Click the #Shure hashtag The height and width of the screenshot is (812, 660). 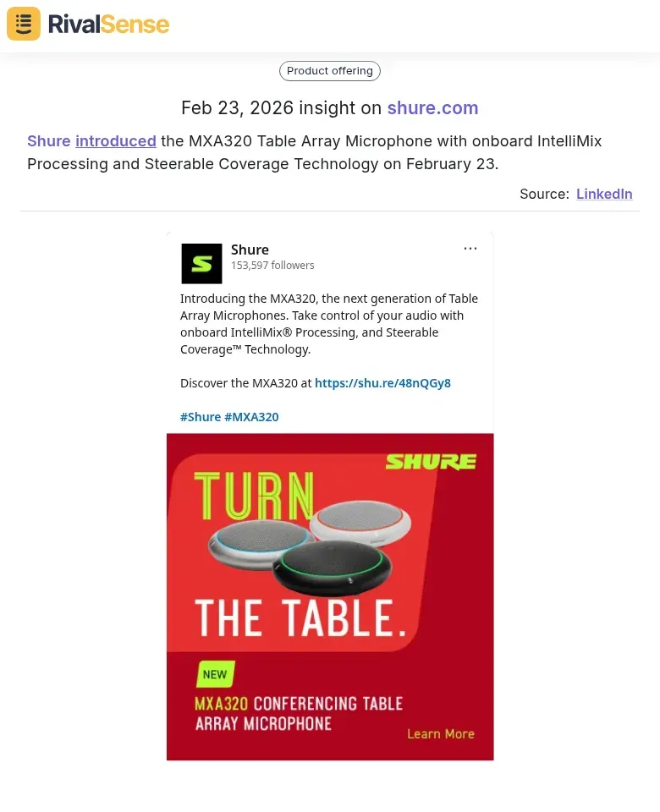pos(201,417)
